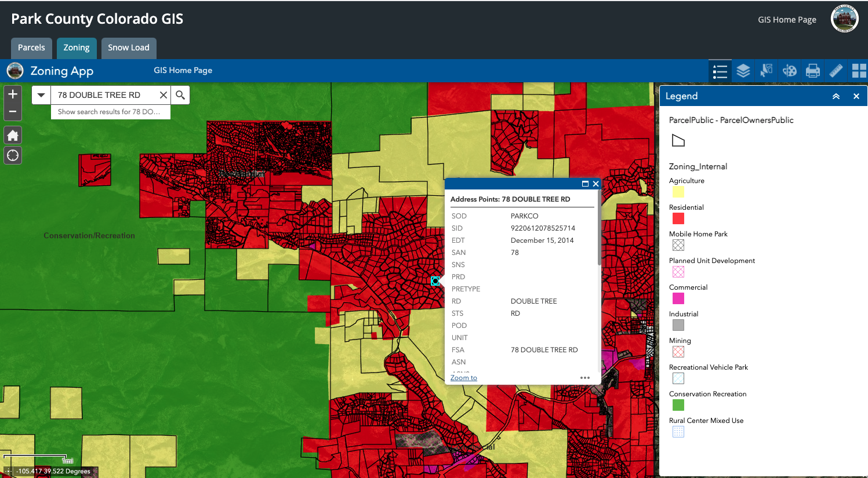Switch to the Snow Load tab

tap(128, 48)
